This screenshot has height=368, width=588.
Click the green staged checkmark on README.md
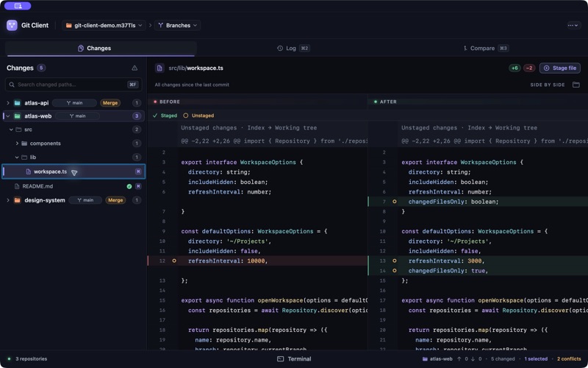pyautogui.click(x=129, y=186)
